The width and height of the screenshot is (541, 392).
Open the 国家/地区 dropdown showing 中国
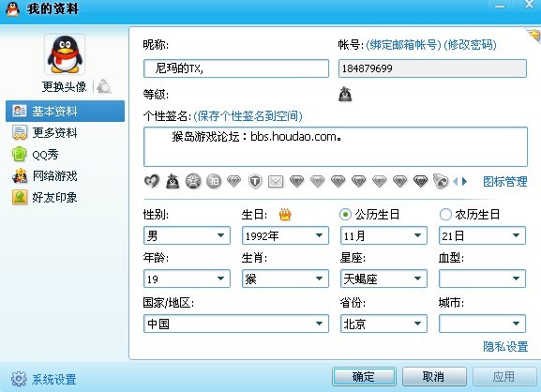coord(236,324)
